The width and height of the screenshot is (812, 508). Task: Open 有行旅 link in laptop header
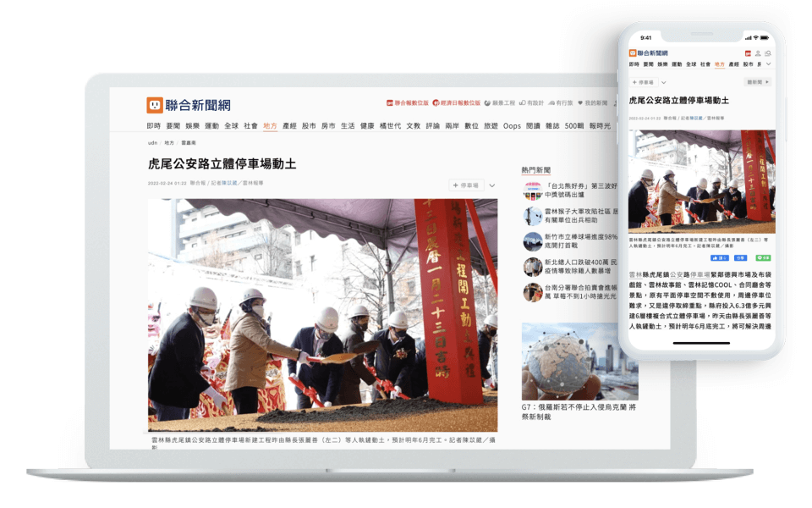coord(560,102)
